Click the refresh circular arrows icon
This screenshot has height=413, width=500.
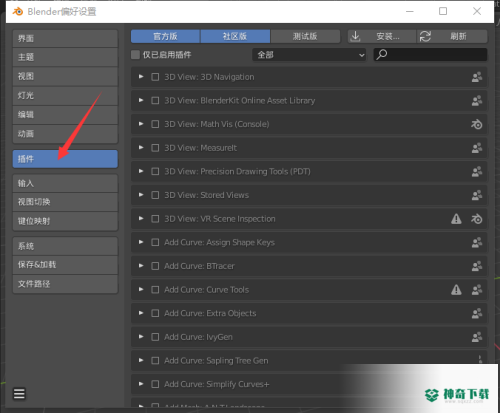click(x=425, y=36)
